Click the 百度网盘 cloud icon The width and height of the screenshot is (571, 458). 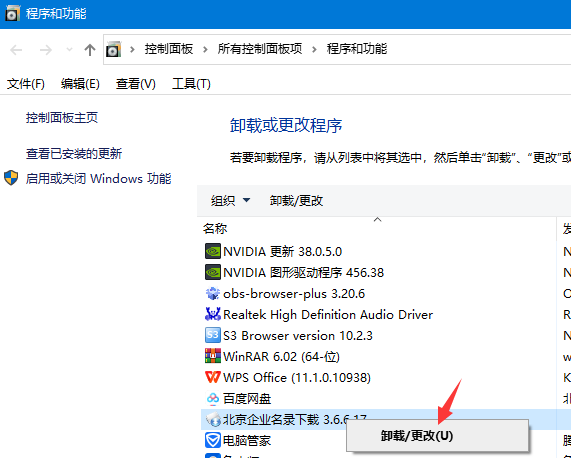(213, 398)
